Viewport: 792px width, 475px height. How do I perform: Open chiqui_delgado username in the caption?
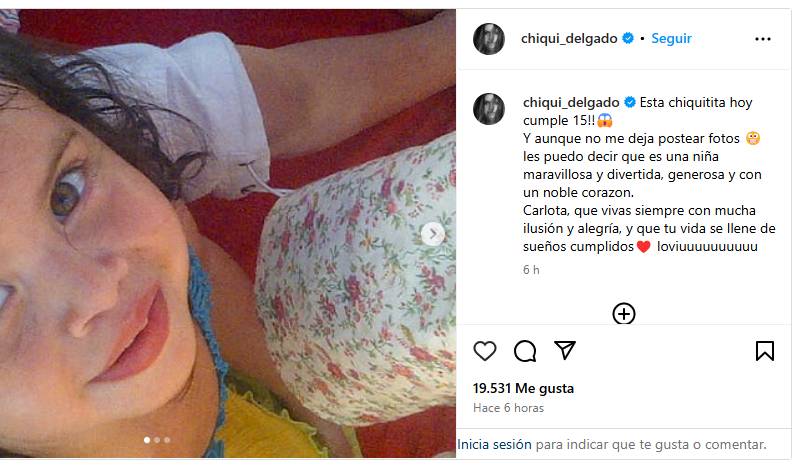571,102
